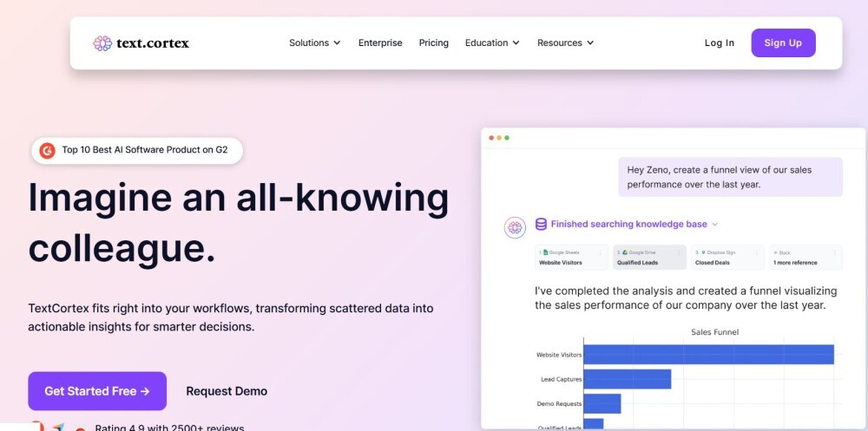The height and width of the screenshot is (431, 868).
Task: Click the Dropbox Sign icon on Closed Deals
Action: click(x=703, y=252)
